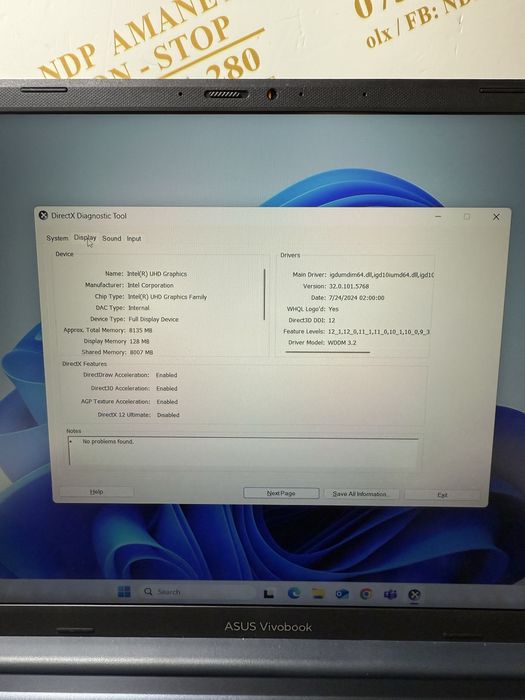Open Microsoft Teams from the taskbar
Image resolution: width=525 pixels, height=700 pixels.
point(390,594)
